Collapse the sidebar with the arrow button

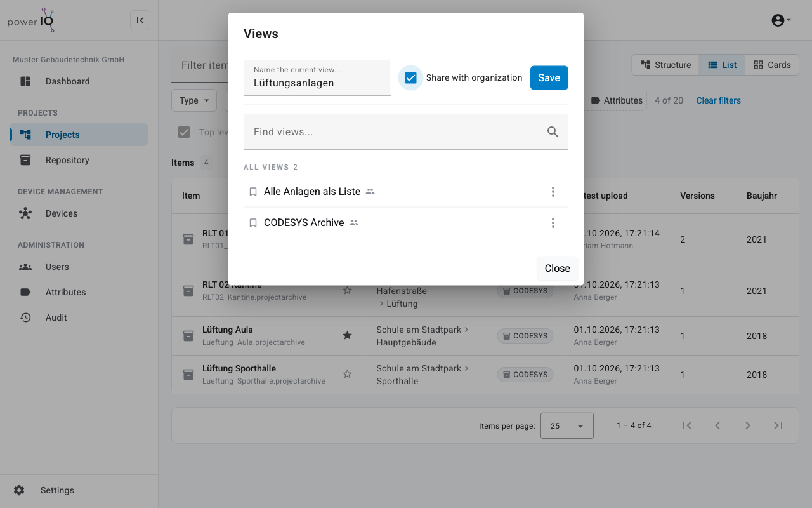click(x=140, y=20)
